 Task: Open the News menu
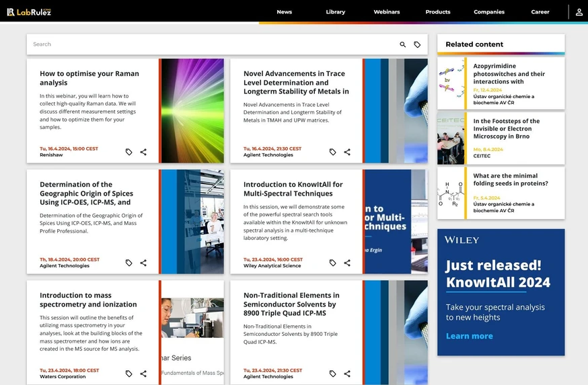285,12
